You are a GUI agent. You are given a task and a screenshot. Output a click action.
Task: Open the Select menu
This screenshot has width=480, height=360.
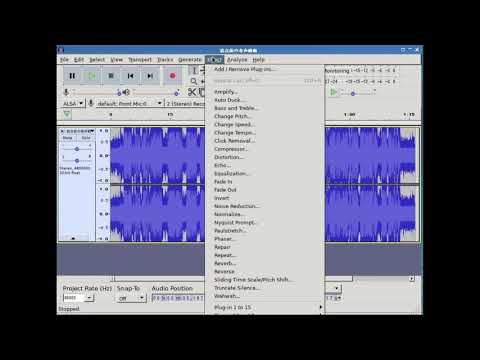[97, 60]
